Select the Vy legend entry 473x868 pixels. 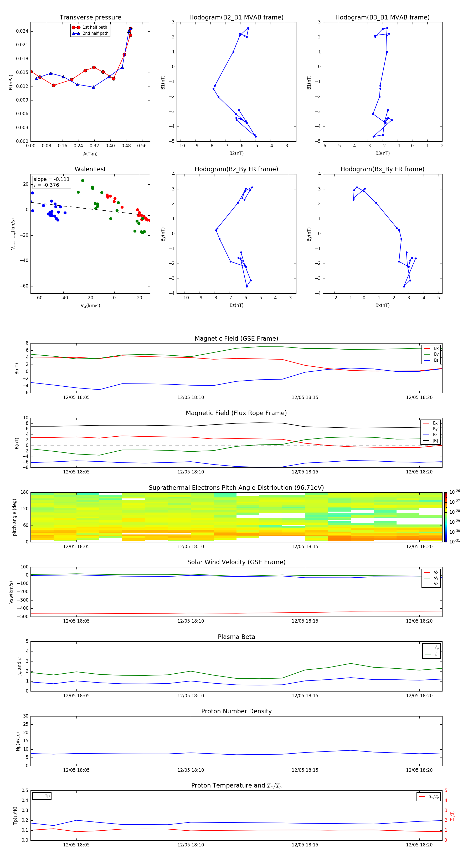pyautogui.click(x=431, y=578)
